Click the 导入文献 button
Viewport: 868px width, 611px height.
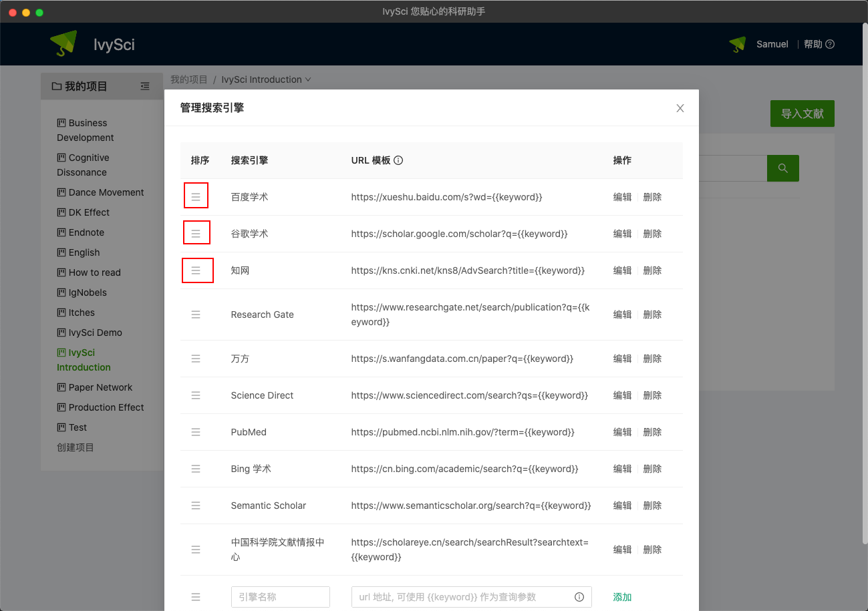(803, 114)
